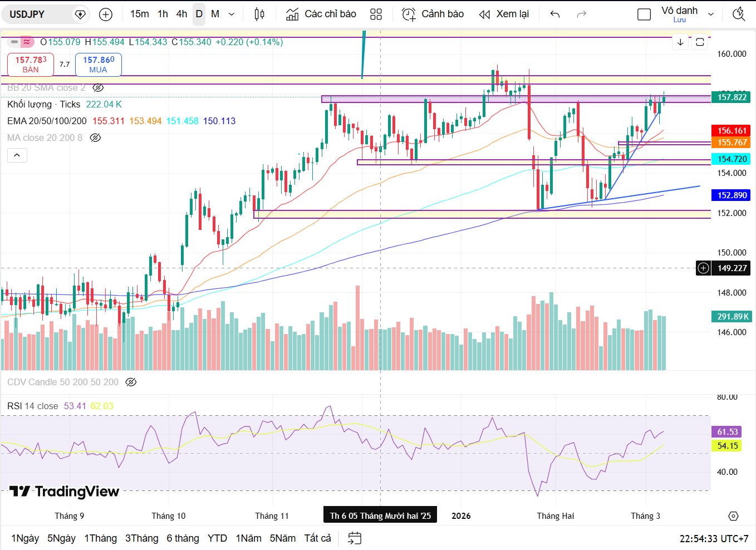Set range to YTD
Screen dimensions: 756x550
tap(217, 538)
